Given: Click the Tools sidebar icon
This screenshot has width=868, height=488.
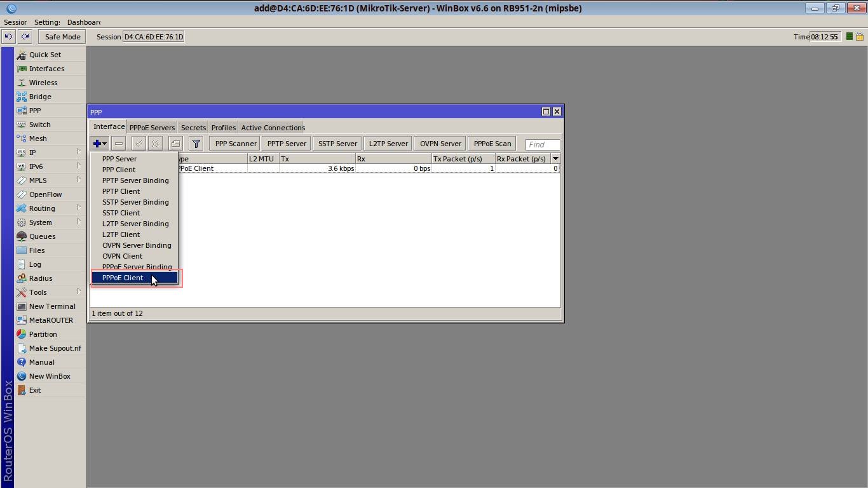Looking at the screenshot, I should [22, 292].
